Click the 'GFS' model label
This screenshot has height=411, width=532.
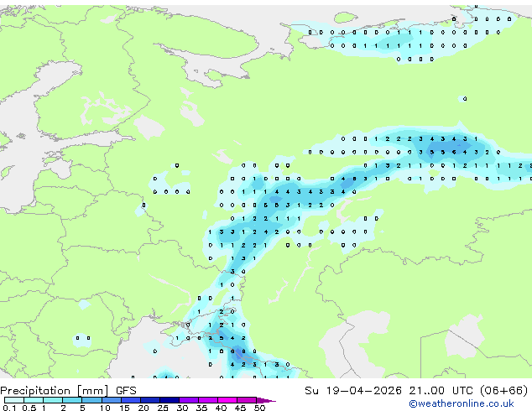coord(126,391)
